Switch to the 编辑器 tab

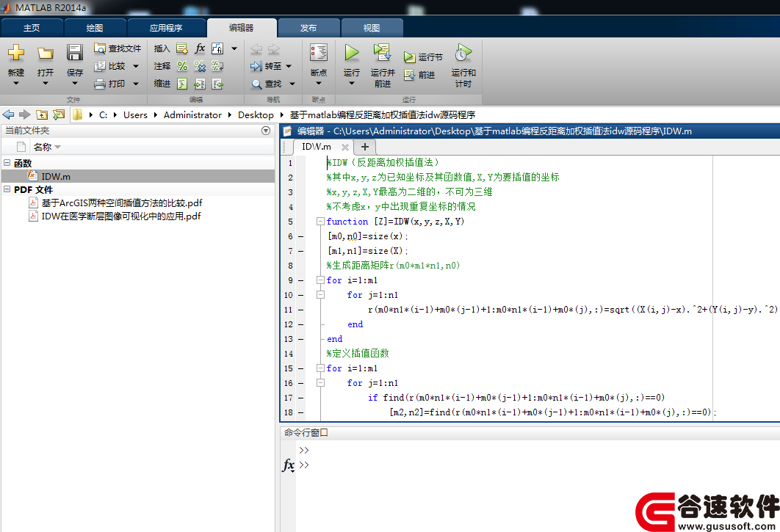tap(242, 28)
